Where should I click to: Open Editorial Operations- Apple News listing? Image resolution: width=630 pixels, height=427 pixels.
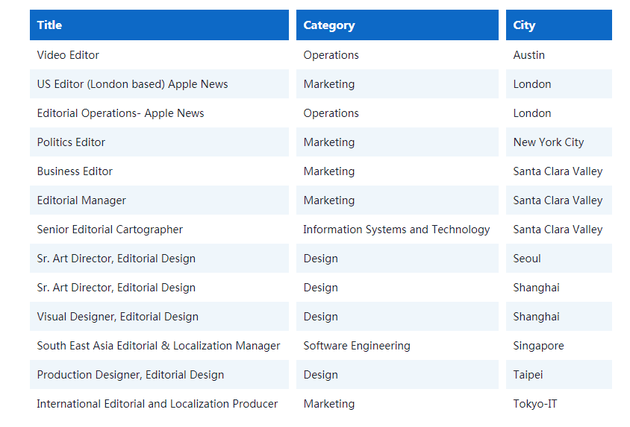click(120, 113)
